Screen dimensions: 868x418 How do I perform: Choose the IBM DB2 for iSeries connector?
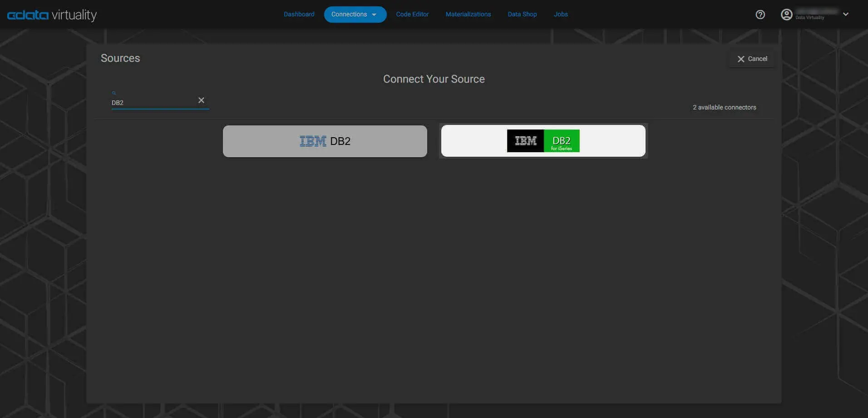543,141
